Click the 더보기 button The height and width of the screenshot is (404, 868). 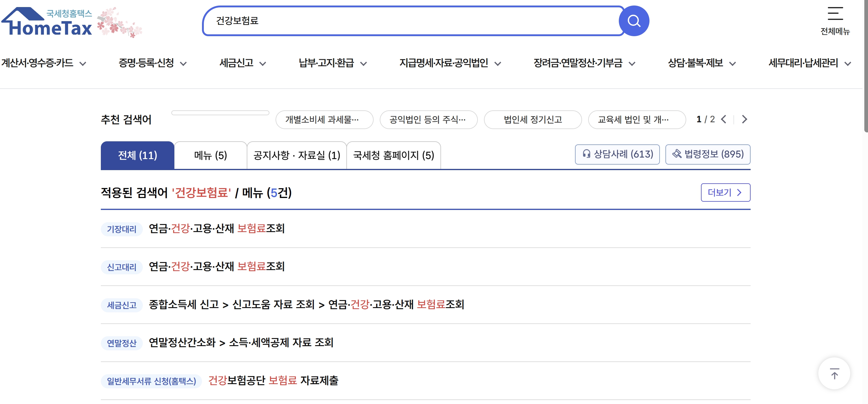(725, 192)
